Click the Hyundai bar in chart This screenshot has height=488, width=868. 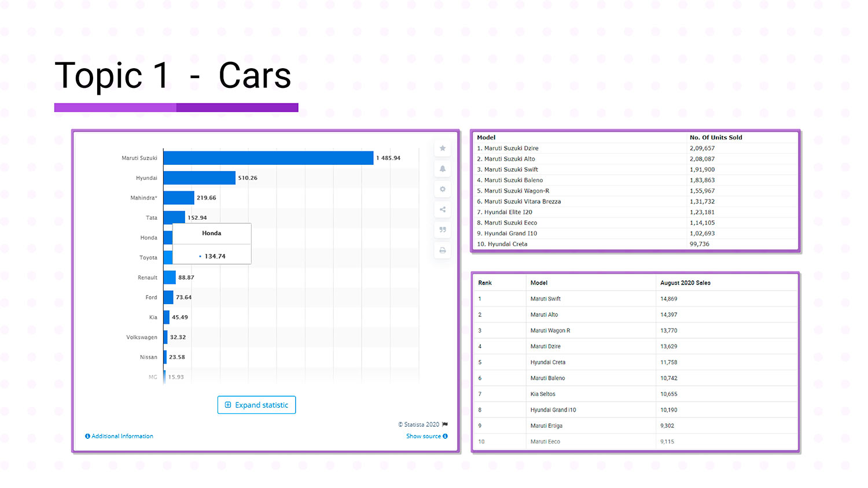coord(199,178)
